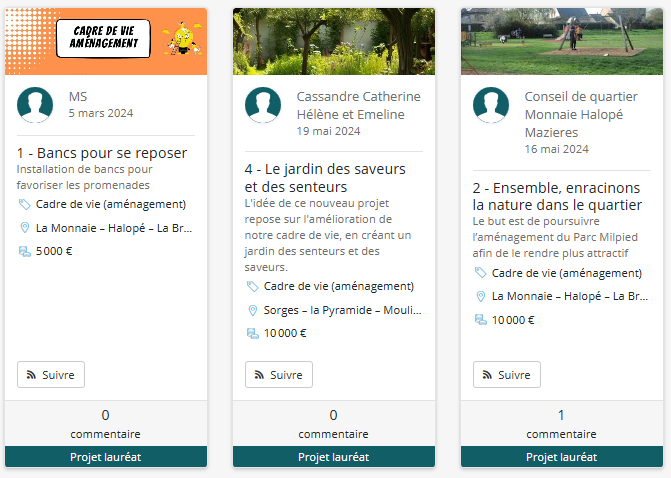Click the budget icon in the jardin des saveurs card
The width and height of the screenshot is (671, 478).
(x=253, y=333)
